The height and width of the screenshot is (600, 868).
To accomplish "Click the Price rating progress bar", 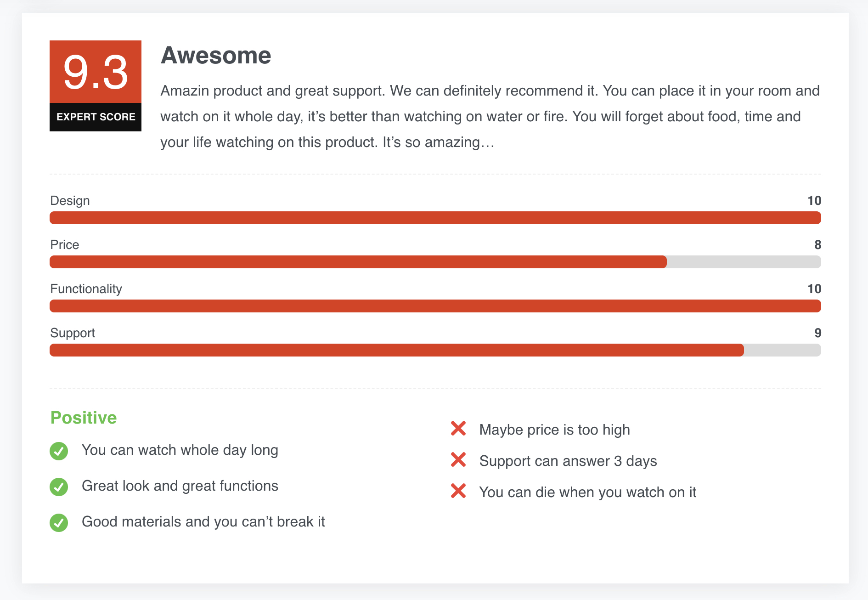I will tap(435, 262).
